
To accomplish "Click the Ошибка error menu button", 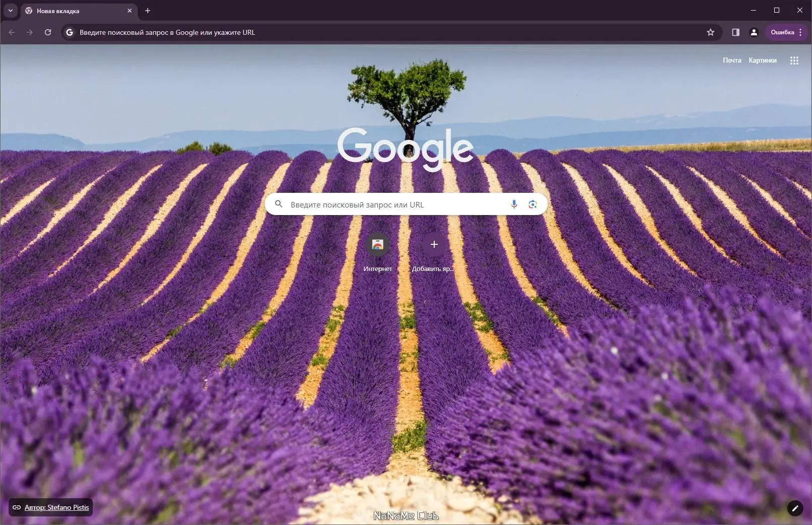I will coord(787,32).
